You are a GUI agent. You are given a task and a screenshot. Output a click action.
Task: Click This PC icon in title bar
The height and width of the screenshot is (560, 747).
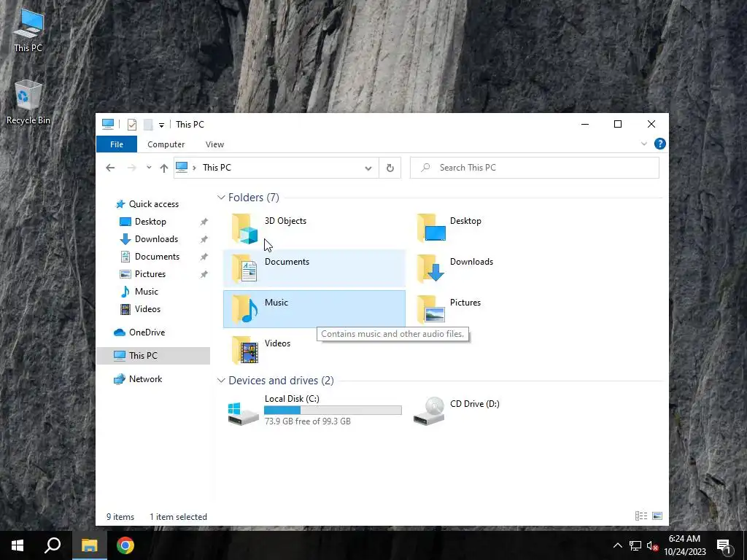[x=108, y=124]
